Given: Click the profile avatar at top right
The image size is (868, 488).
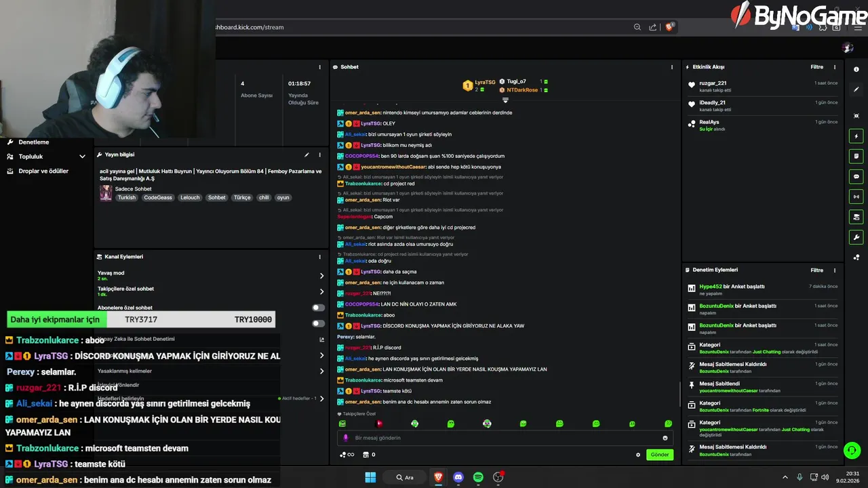Looking at the screenshot, I should pyautogui.click(x=847, y=48).
